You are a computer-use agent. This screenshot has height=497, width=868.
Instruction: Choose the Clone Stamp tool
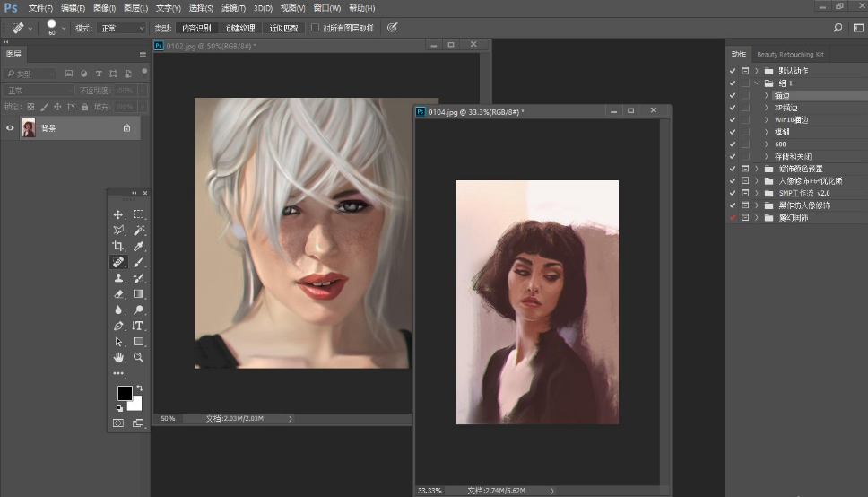(117, 278)
